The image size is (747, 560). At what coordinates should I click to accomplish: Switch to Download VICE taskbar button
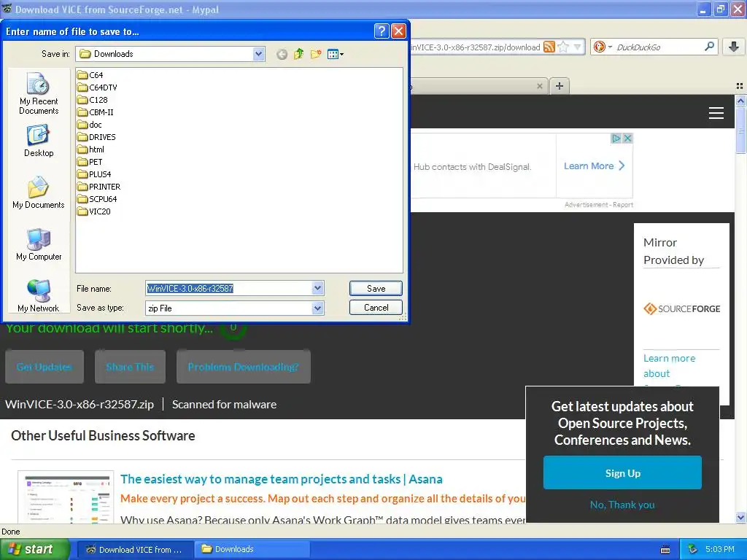tap(134, 549)
